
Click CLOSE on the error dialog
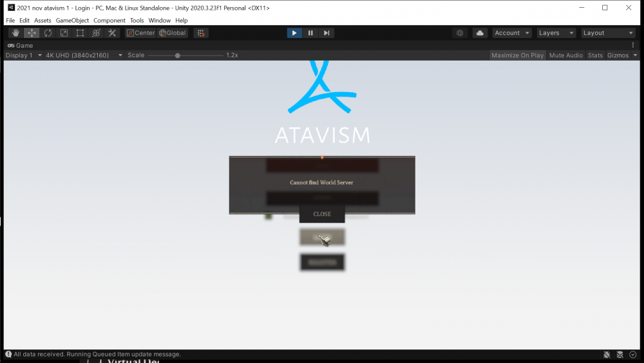pos(322,214)
